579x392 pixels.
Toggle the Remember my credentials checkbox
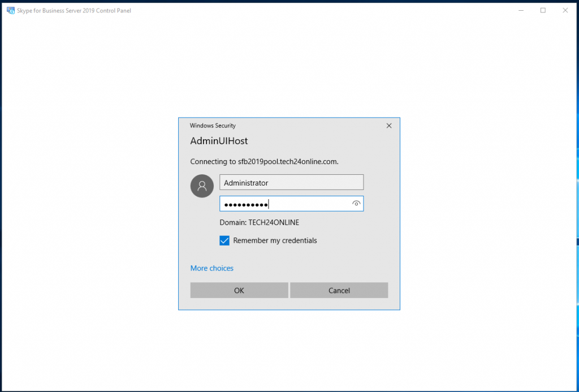pos(224,240)
